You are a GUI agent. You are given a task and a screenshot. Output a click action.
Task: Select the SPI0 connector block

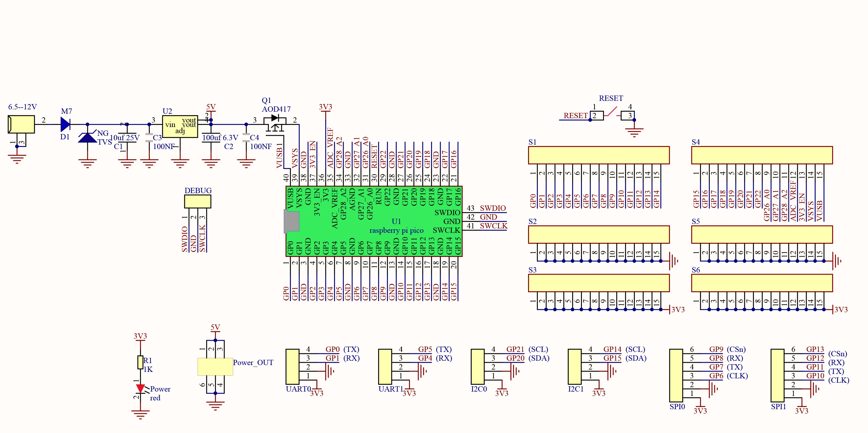pyautogui.click(x=676, y=375)
